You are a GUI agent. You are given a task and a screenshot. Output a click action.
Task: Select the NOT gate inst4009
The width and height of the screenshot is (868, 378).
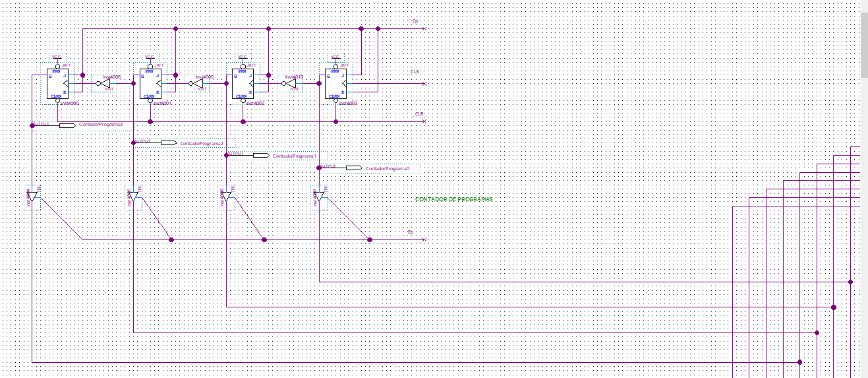coord(195,84)
